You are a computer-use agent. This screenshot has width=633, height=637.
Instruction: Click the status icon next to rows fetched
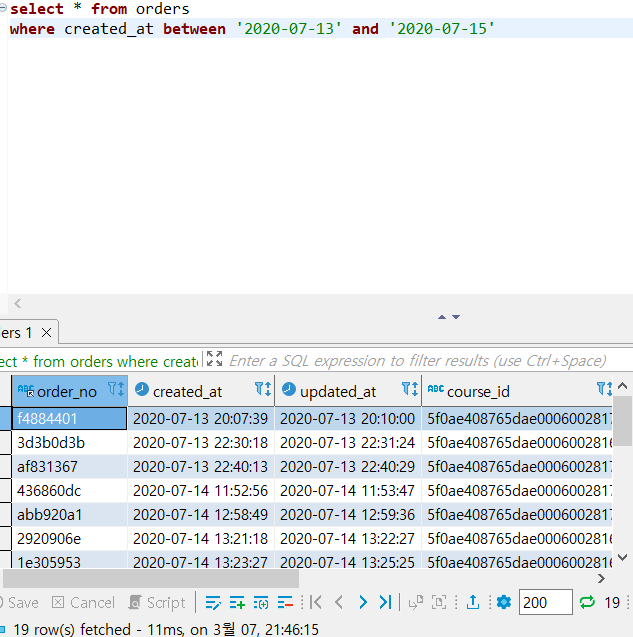point(3,629)
